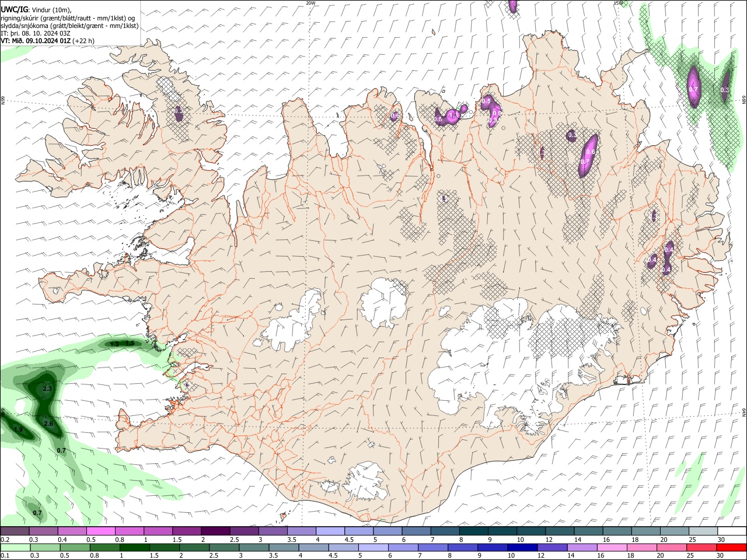Click the 'rigning/skúrir' legend description line
747x560 pixels.
(68, 17)
